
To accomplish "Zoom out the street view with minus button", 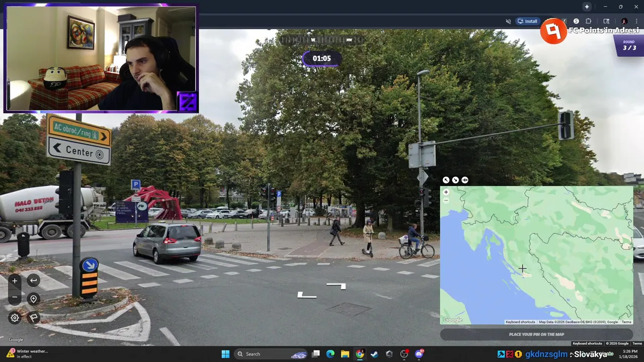I will tap(15, 298).
